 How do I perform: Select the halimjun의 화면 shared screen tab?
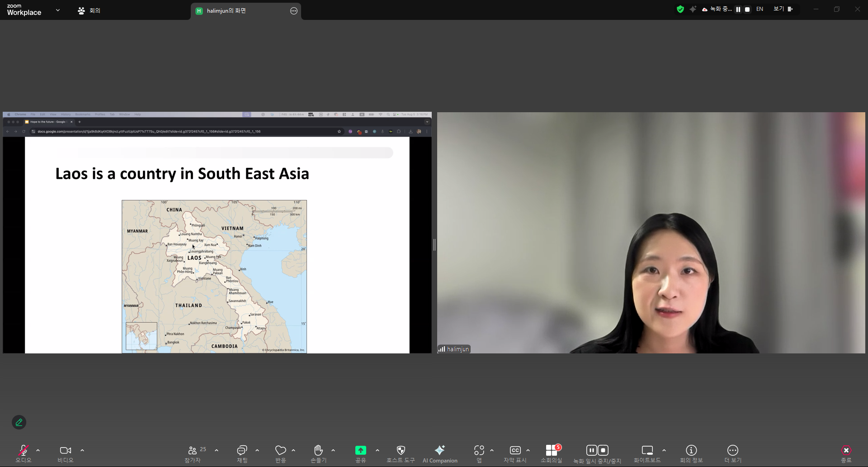(226, 11)
